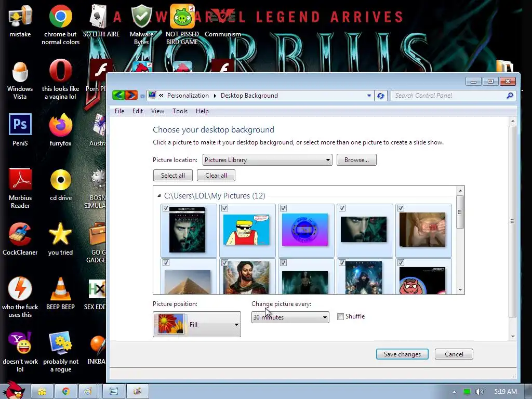Open 'Change picture every' 30 minutes dropdown
This screenshot has width=532, height=399.
click(290, 317)
